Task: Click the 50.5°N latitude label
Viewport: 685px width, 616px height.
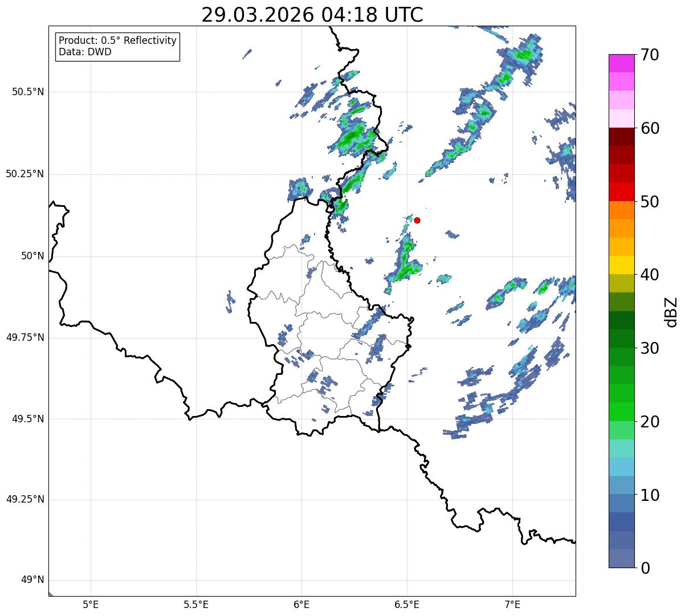Action: point(28,92)
